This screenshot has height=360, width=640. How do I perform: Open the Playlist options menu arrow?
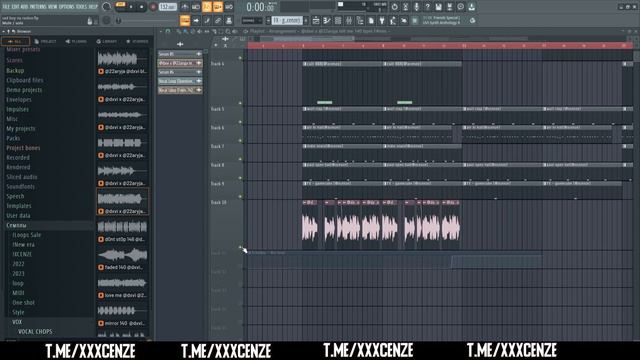[x=160, y=31]
